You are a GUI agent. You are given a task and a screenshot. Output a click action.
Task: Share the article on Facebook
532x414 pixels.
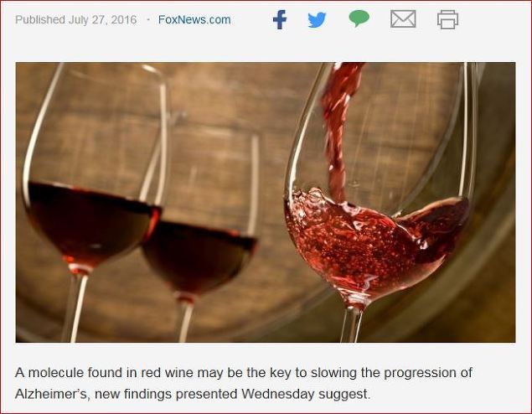(x=280, y=19)
